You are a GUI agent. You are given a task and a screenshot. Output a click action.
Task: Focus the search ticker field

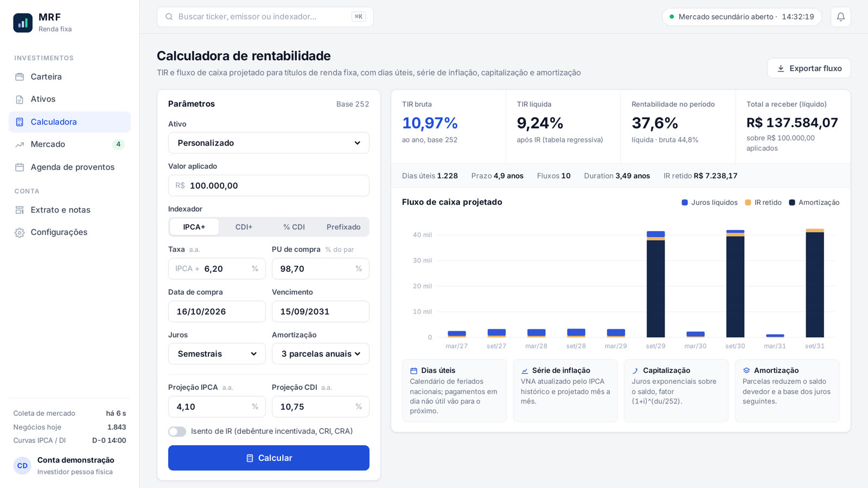pos(265,17)
